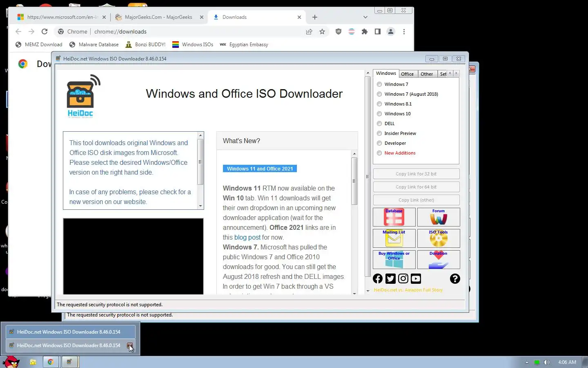Select the Windows 10 radio button
Screen dimensions: 588x368
coord(379,114)
